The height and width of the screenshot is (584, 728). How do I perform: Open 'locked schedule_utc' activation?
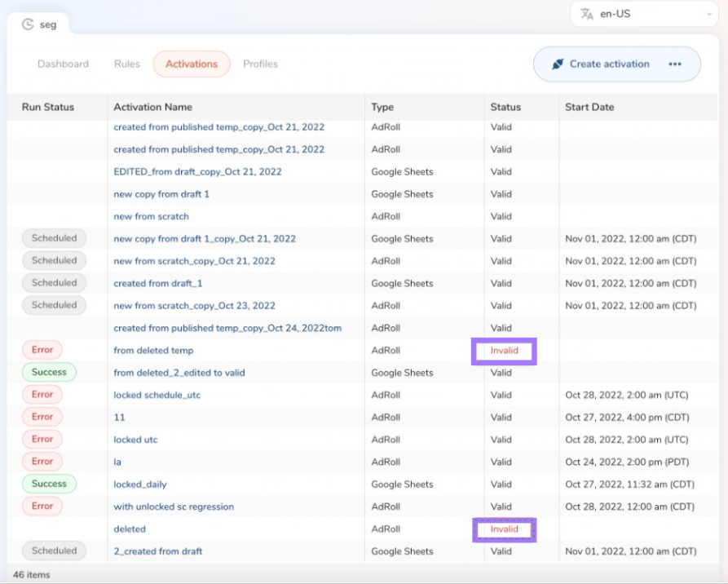(x=157, y=395)
